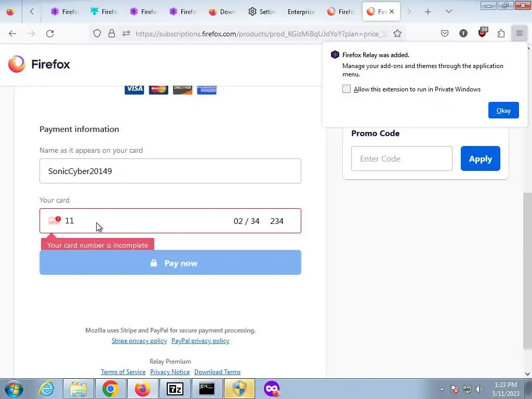The image size is (532, 399).
Task: Open Command Prompt from taskbar
Action: pyautogui.click(x=207, y=389)
